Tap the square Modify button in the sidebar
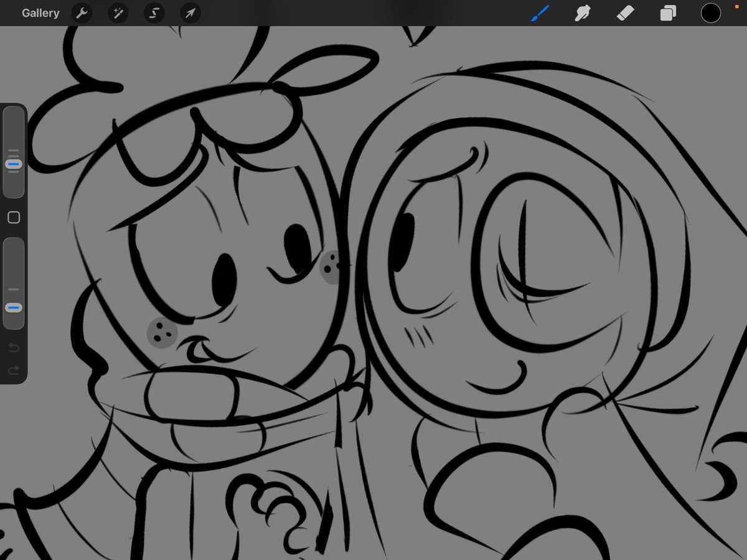 coord(14,218)
